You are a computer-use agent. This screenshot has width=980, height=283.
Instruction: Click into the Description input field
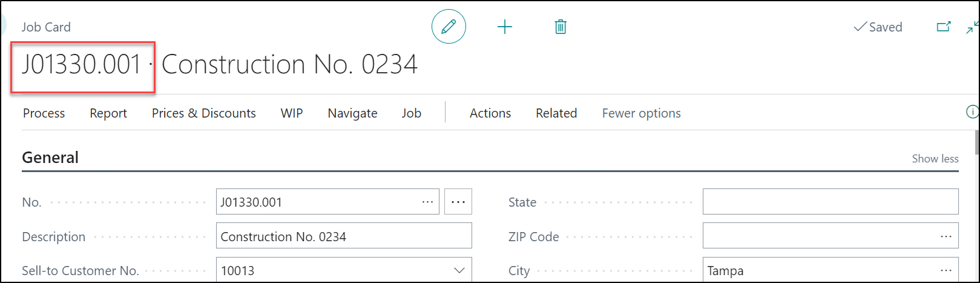(343, 236)
